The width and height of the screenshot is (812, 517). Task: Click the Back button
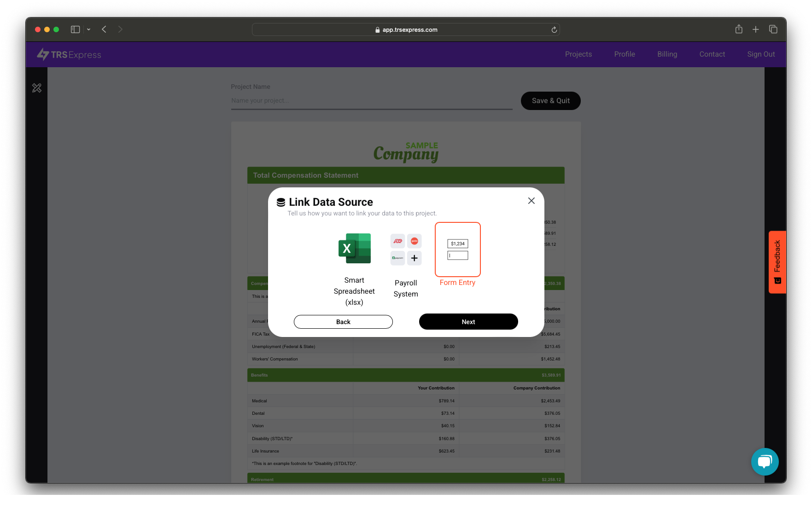pyautogui.click(x=343, y=322)
